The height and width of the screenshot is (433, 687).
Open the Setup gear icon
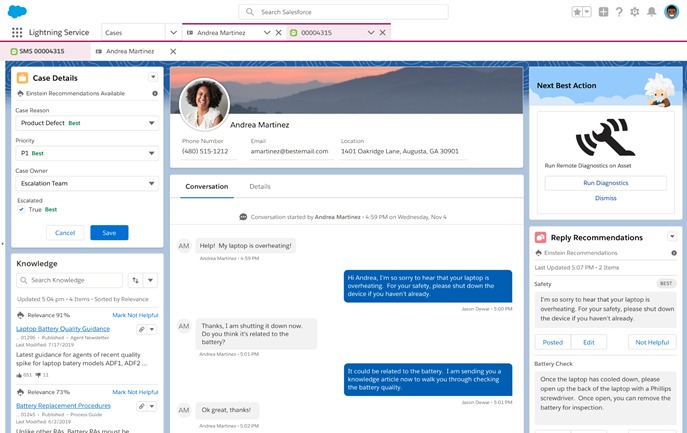pyautogui.click(x=634, y=12)
